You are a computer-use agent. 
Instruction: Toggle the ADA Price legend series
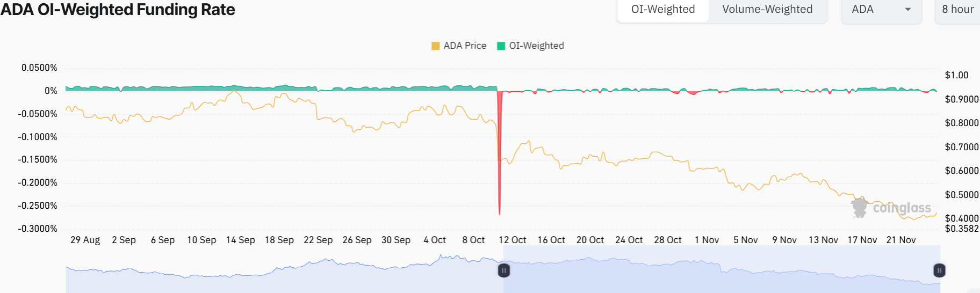[x=465, y=46]
